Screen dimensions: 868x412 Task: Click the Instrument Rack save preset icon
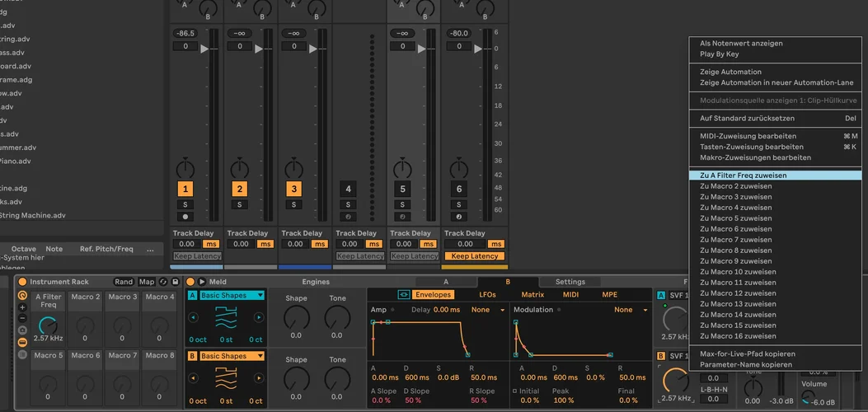tap(175, 282)
